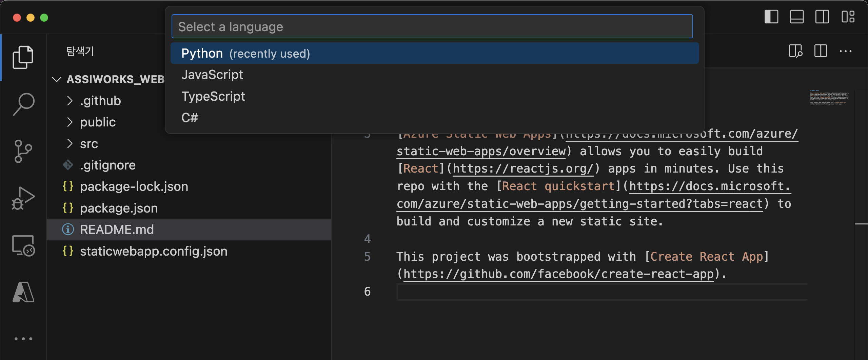Open package.json in the explorer
This screenshot has height=360, width=868.
pyautogui.click(x=119, y=208)
